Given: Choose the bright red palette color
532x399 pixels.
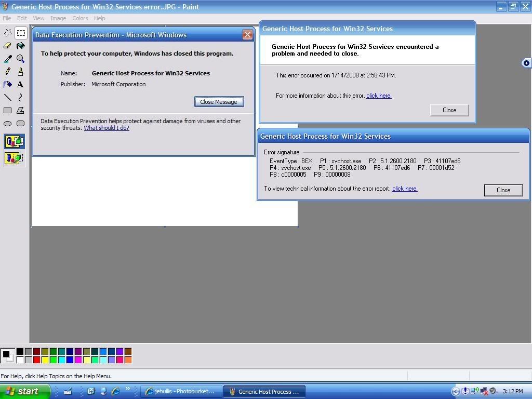Looking at the screenshot, I should 37,360.
